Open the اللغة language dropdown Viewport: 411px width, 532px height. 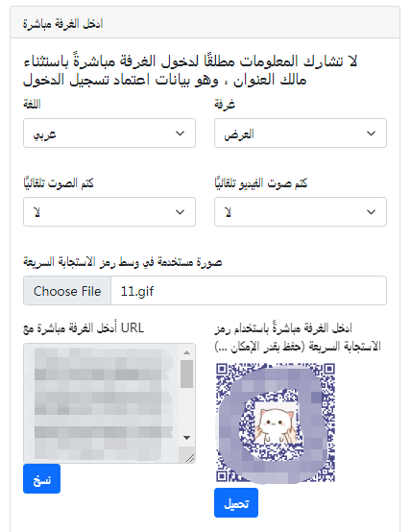109,133
